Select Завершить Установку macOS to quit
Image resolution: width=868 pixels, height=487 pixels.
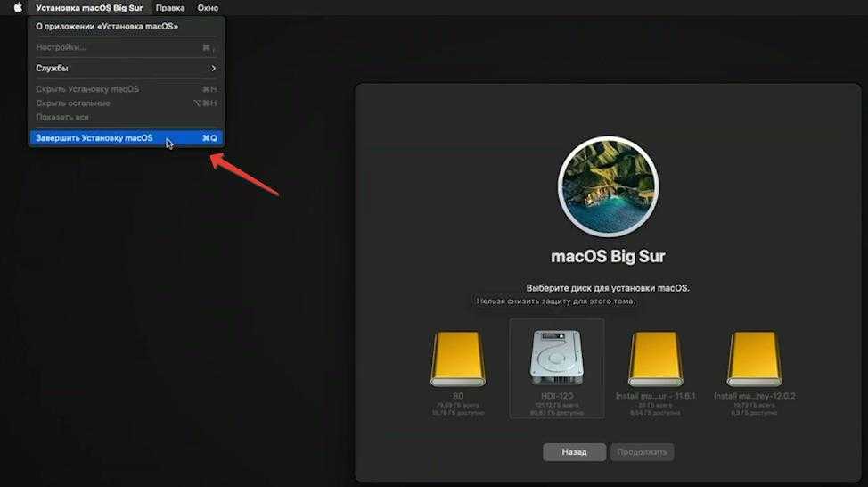click(x=94, y=138)
